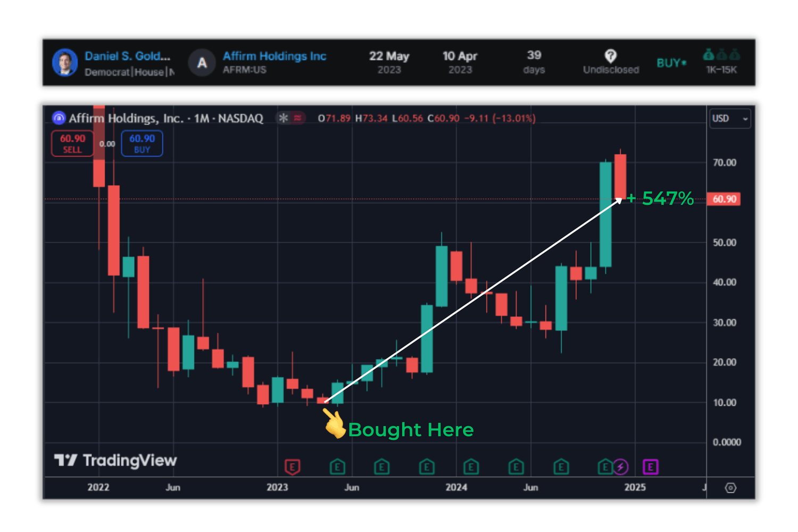
Task: Open the Affirm Holdings, Inc. 1M NASDAQ symbol title
Action: pyautogui.click(x=166, y=118)
